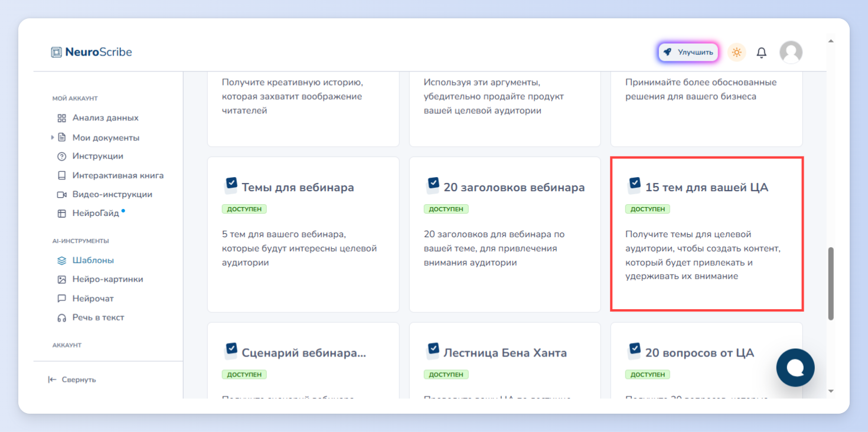Open Сценарий вебинара... template title
The image size is (868, 432).
point(304,354)
